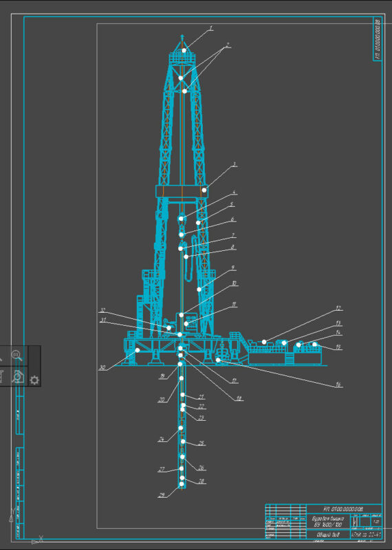Viewport: 392px width, 550px height.
Task: Select the КП. 0100 code in title block
Action: (344, 509)
